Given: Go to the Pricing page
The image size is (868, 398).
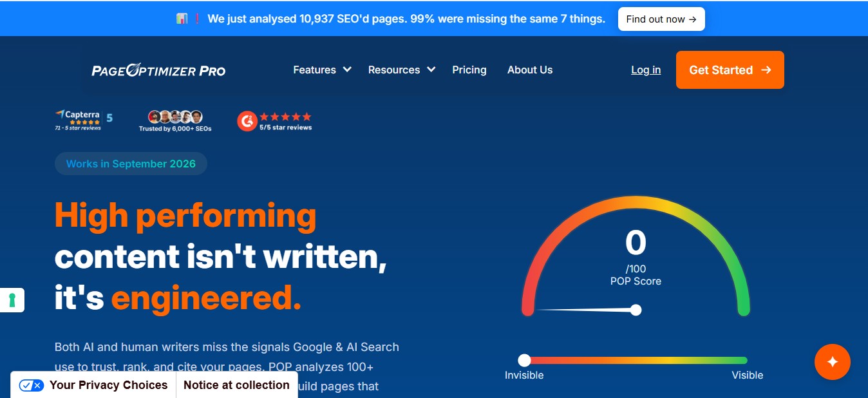Looking at the screenshot, I should tap(469, 70).
